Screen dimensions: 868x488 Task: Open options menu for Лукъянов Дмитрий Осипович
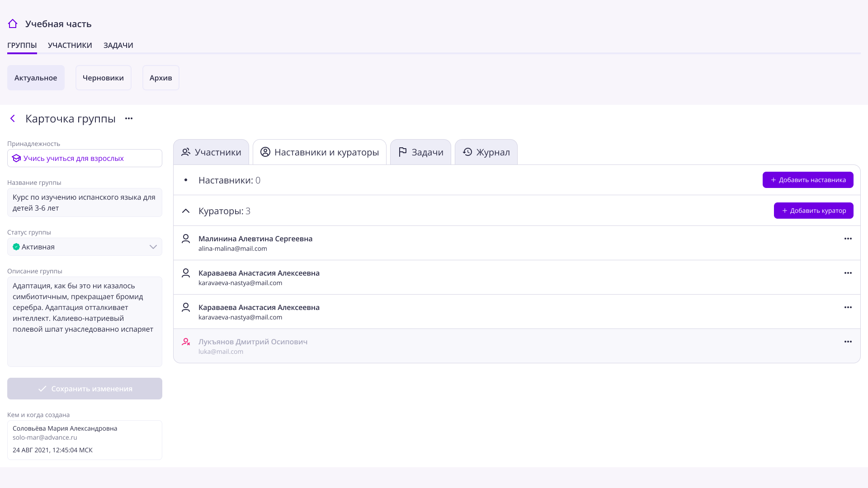(x=848, y=342)
